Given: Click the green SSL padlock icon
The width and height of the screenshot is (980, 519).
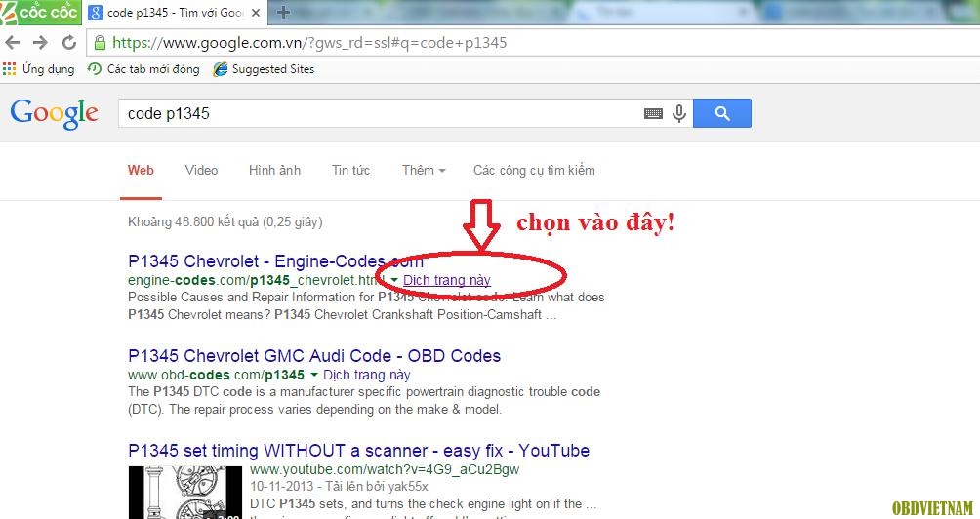Looking at the screenshot, I should coord(100,43).
